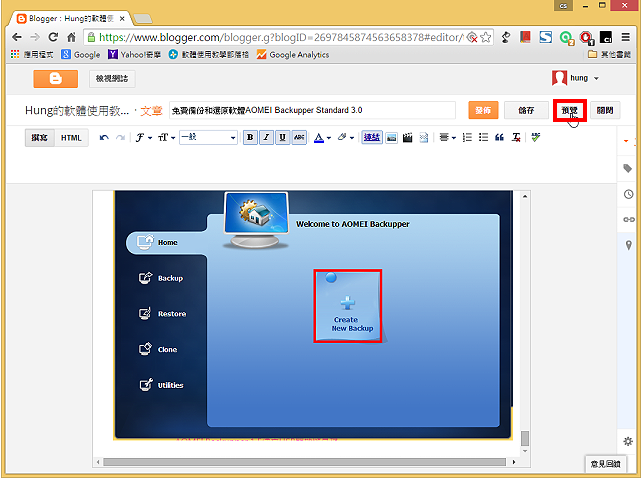
Task: Click the Yahoo bookmark
Action: [134, 54]
